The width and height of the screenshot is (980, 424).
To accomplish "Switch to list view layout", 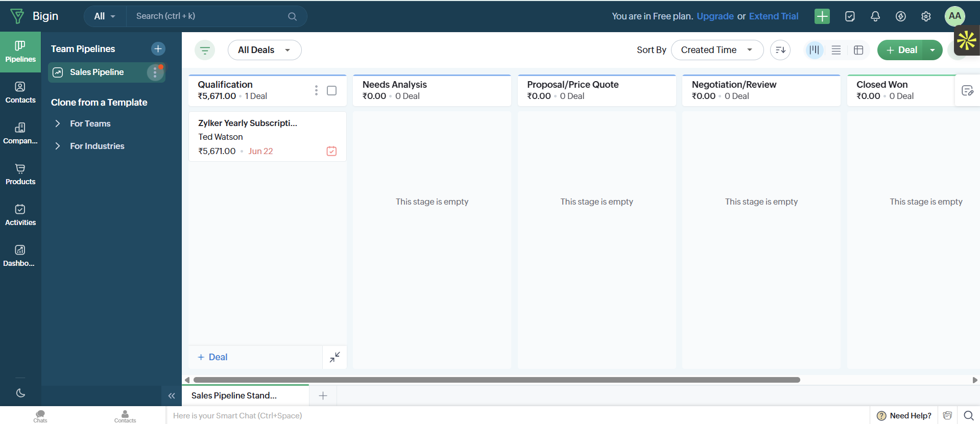I will [836, 50].
